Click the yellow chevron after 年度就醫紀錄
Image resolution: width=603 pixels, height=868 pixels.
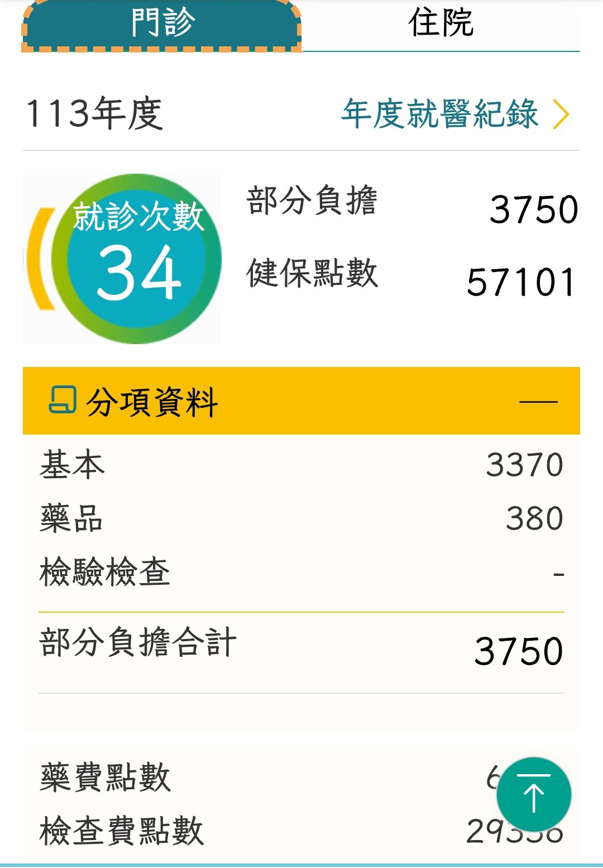pyautogui.click(x=561, y=114)
